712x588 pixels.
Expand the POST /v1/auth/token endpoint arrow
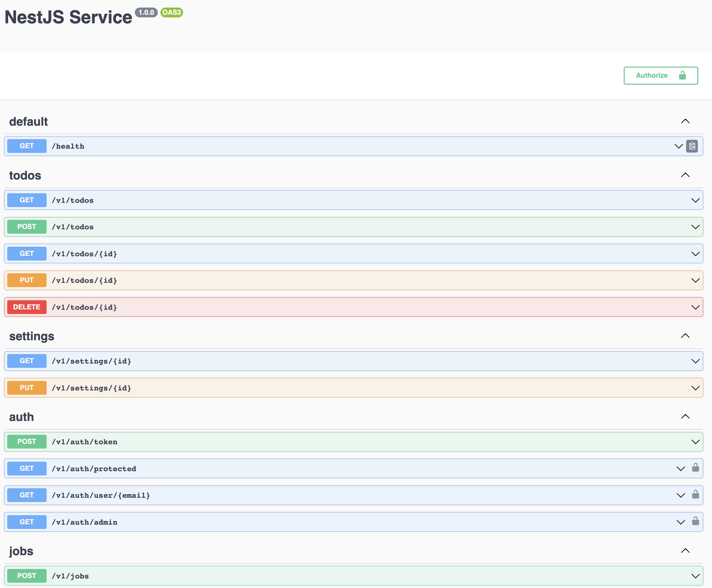point(695,442)
